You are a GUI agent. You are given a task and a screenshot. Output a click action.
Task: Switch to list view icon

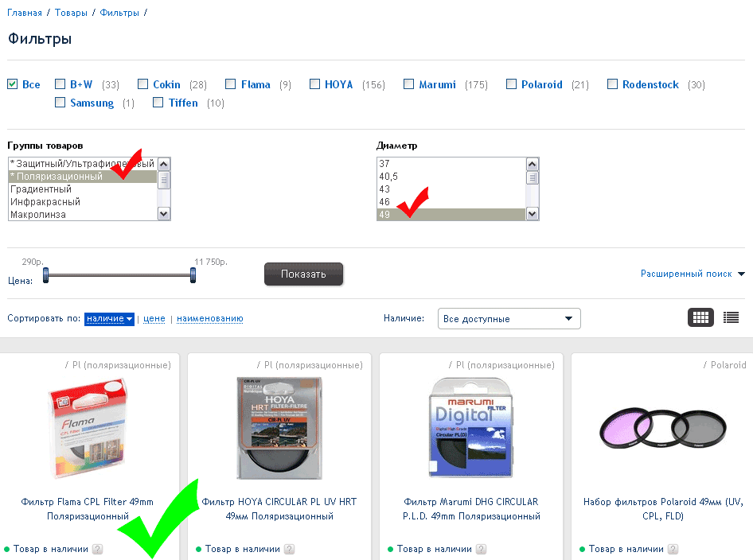[731, 317]
